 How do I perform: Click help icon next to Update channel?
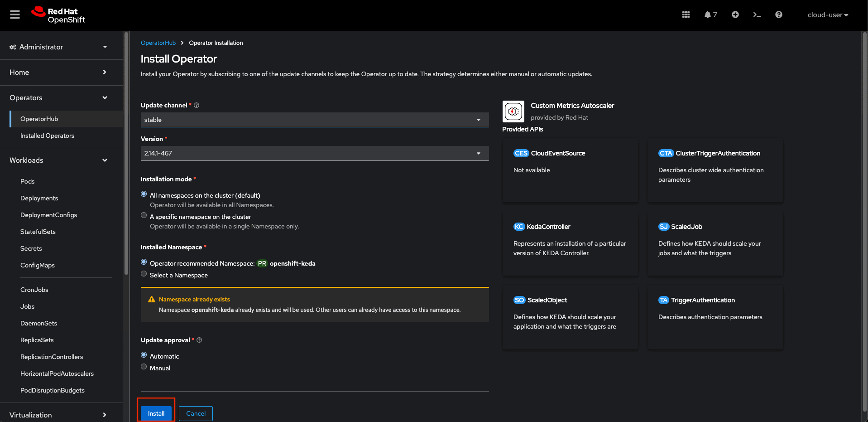pyautogui.click(x=197, y=105)
